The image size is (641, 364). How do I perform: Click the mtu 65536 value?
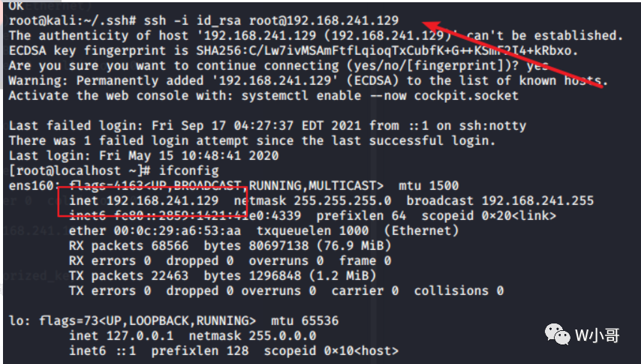(305, 321)
